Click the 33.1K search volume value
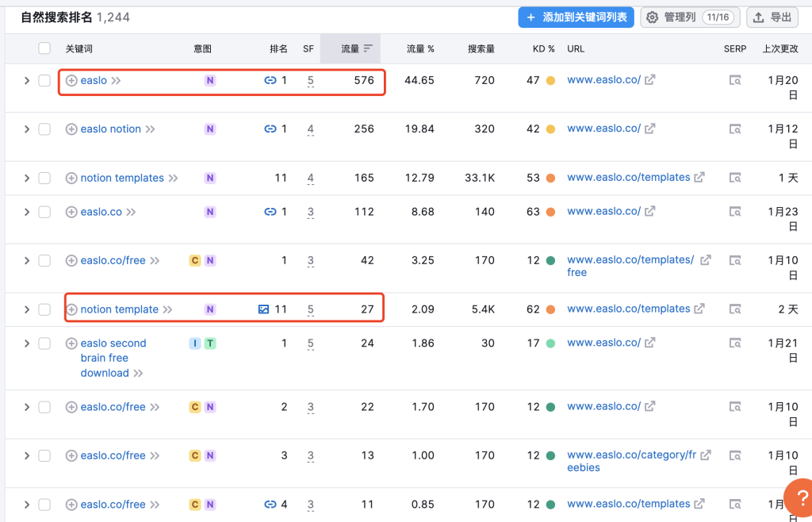The width and height of the screenshot is (812, 522). (x=480, y=178)
